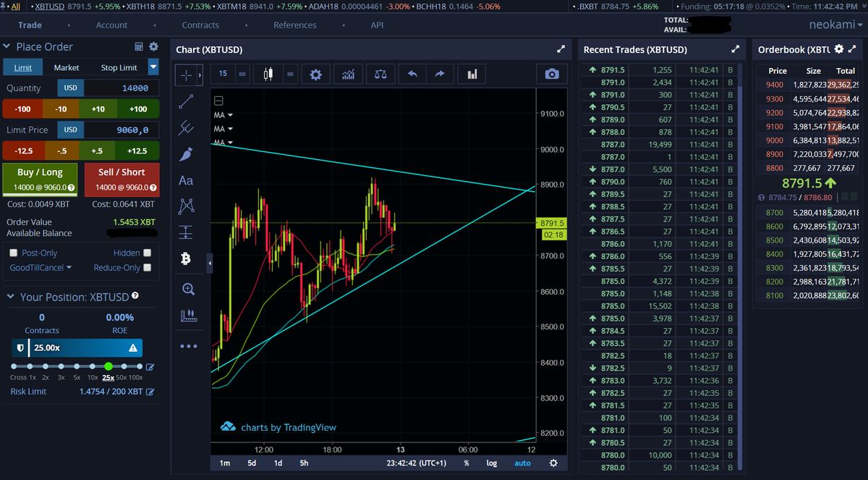
Task: Click the bars ruler icon below magnifier
Action: 188,316
